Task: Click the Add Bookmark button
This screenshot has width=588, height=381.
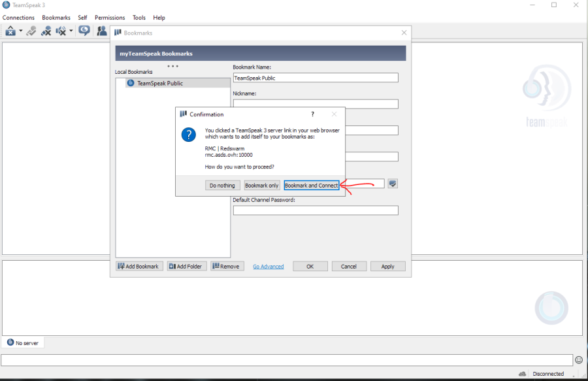Action: point(140,266)
